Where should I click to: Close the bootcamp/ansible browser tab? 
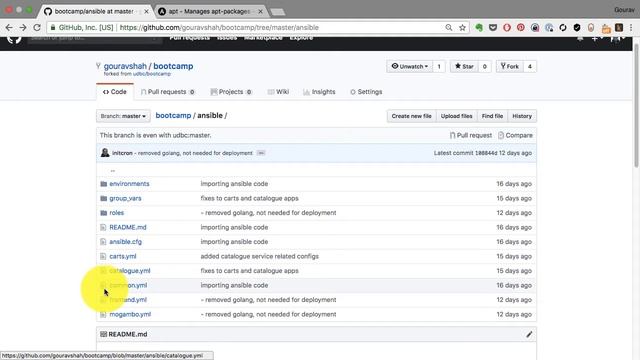[146, 11]
